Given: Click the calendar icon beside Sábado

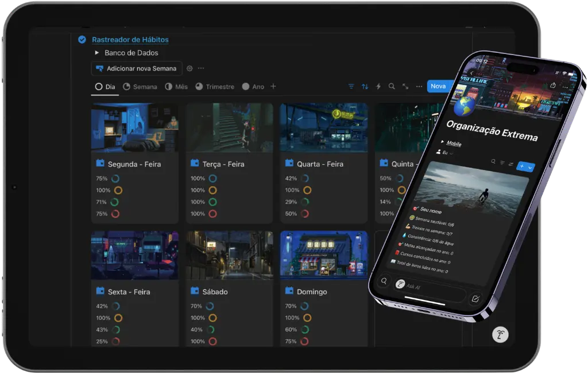Looking at the screenshot, I should coord(195,291).
